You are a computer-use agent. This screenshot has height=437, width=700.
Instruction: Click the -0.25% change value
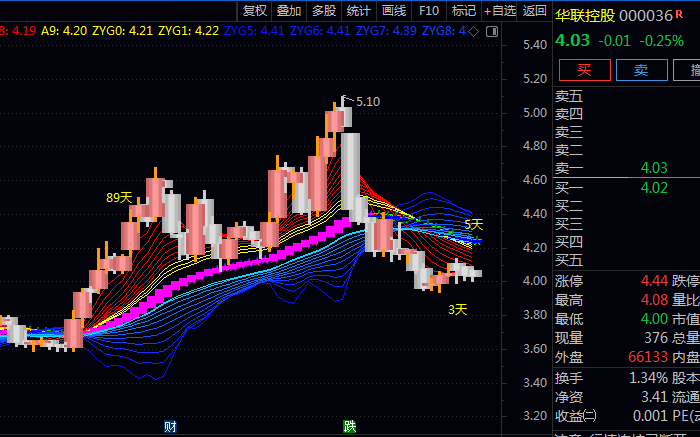click(662, 41)
